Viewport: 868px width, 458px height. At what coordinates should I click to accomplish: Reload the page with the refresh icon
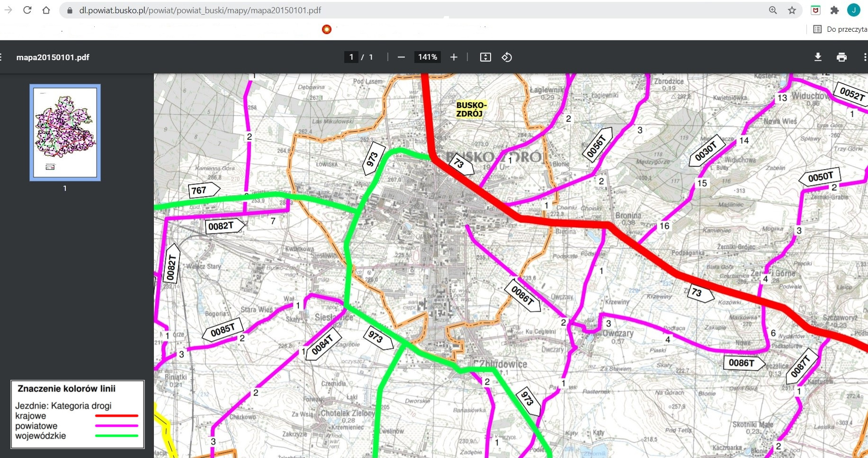(x=27, y=10)
